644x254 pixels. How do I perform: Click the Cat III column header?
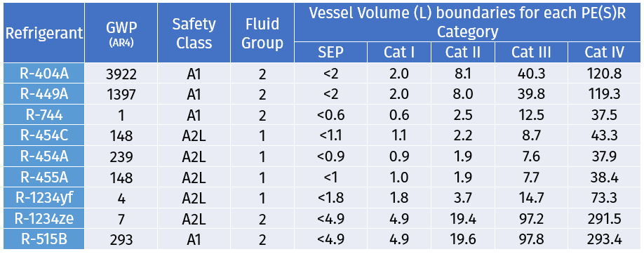point(532,52)
